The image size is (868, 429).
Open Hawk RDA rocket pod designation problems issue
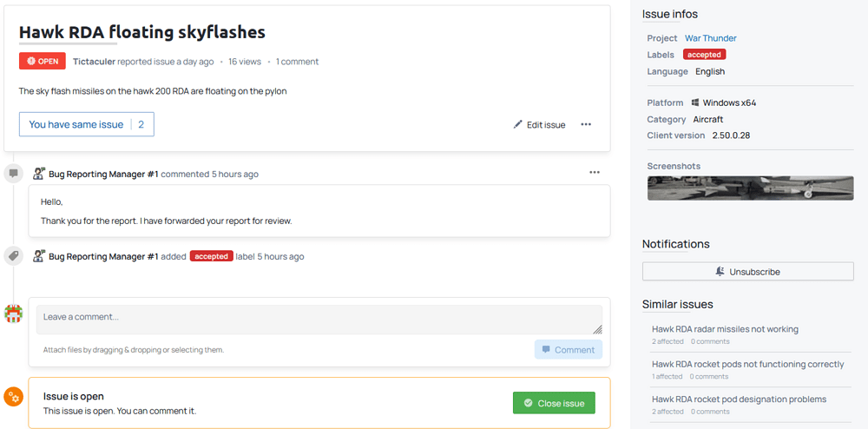click(x=739, y=399)
